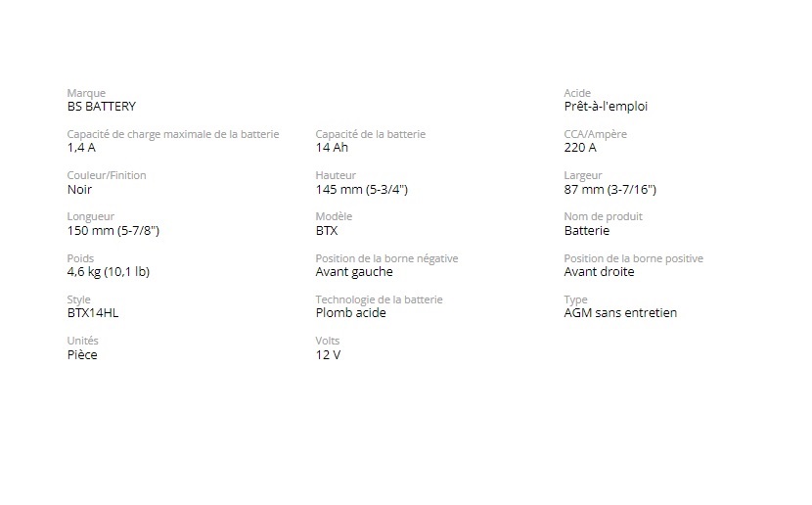This screenshot has height=505, width=812.
Task: Select the 4,6 kg (10,1 lb) weight value
Action: point(108,272)
